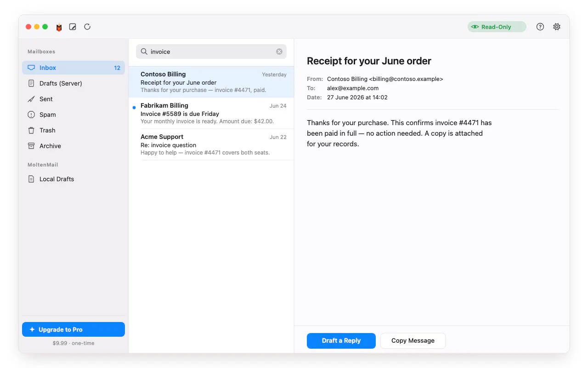Image resolution: width=588 pixels, height=368 pixels.
Task: Click the Fabrikam unread blue dot
Action: (134, 107)
